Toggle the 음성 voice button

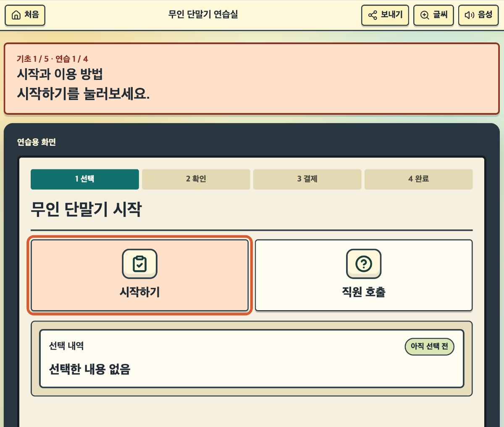click(478, 15)
